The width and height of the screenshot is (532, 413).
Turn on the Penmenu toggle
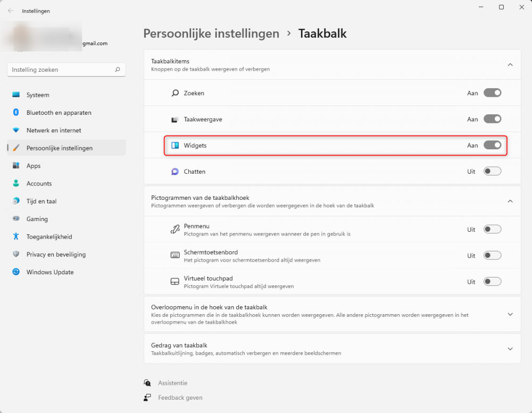click(492, 229)
